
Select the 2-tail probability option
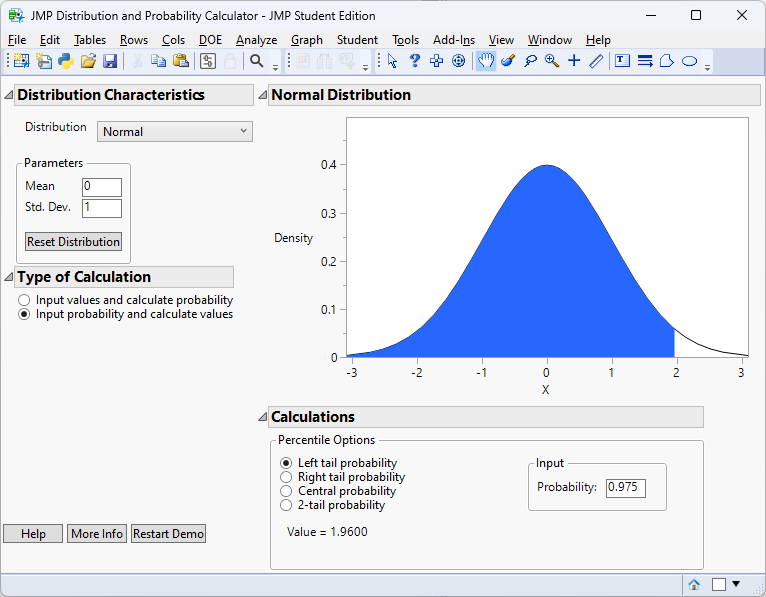click(x=287, y=505)
